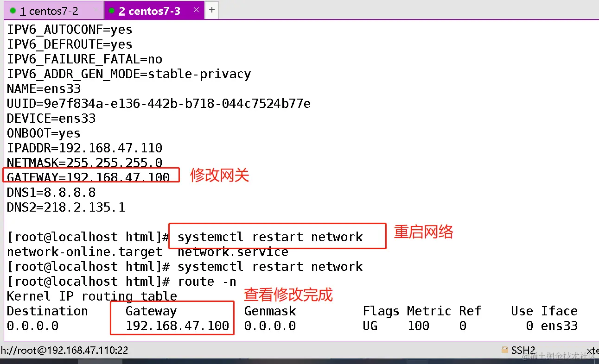Click the network.service completion suggestion

[233, 251]
